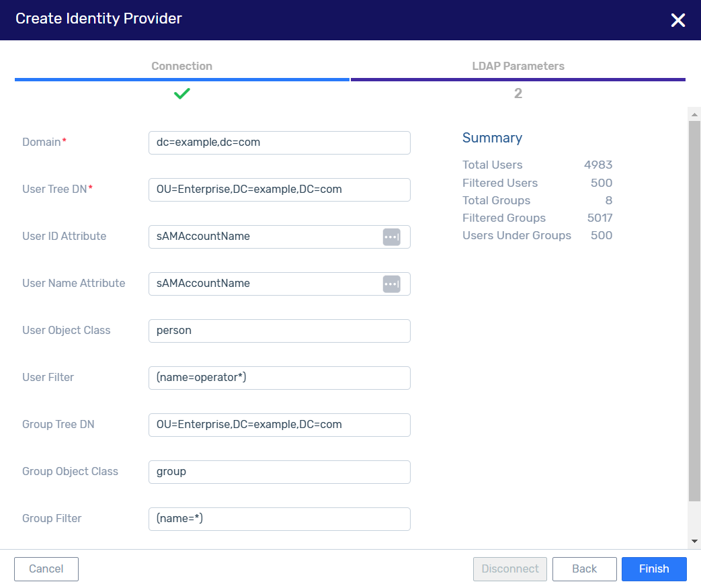
Task: Click scrollbar down arrow
Action: [x=694, y=541]
